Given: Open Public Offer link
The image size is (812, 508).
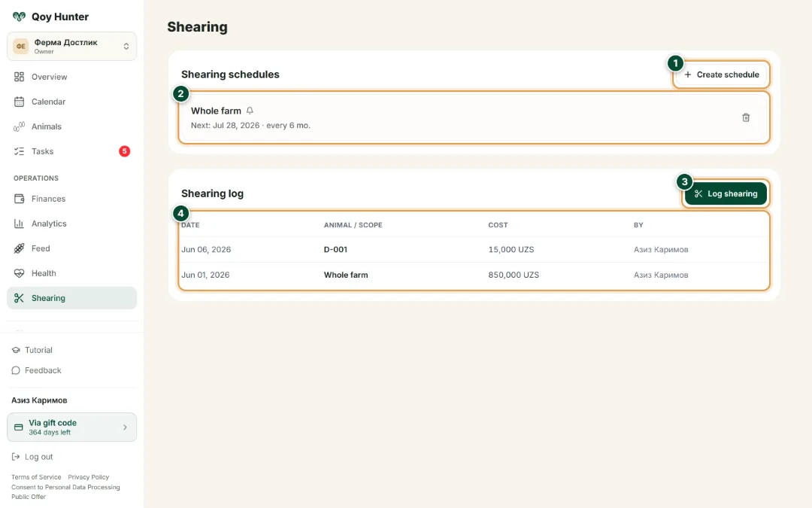Looking at the screenshot, I should [x=29, y=497].
